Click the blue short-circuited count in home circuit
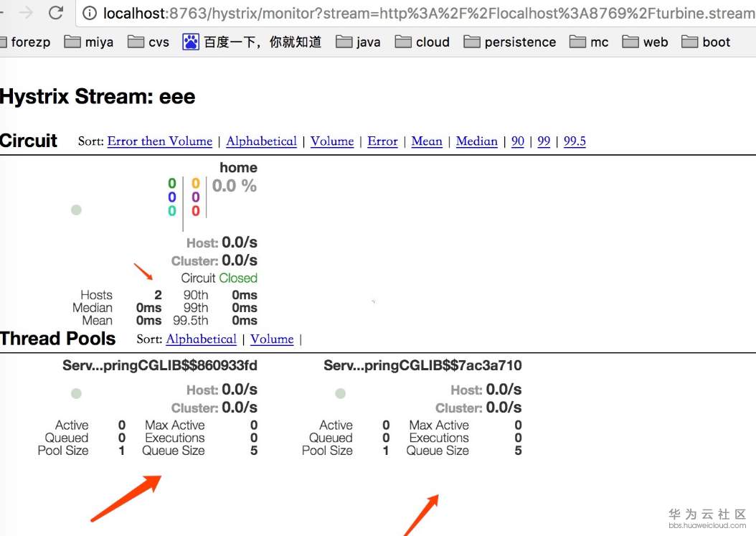 [x=172, y=197]
